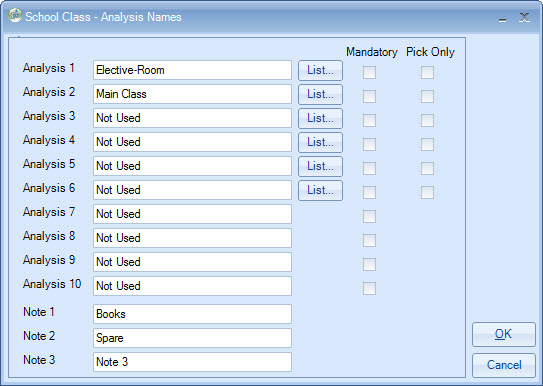Open the List button beside Analysis 6
This screenshot has height=386, width=543.
320,190
